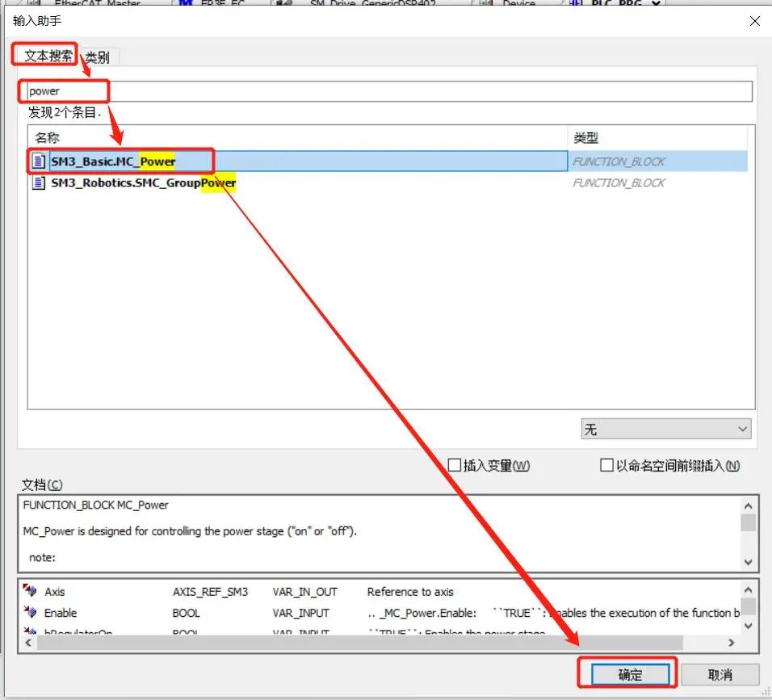The width and height of the screenshot is (772, 700).
Task: Select the Axis parameter row name
Action: click(x=55, y=592)
